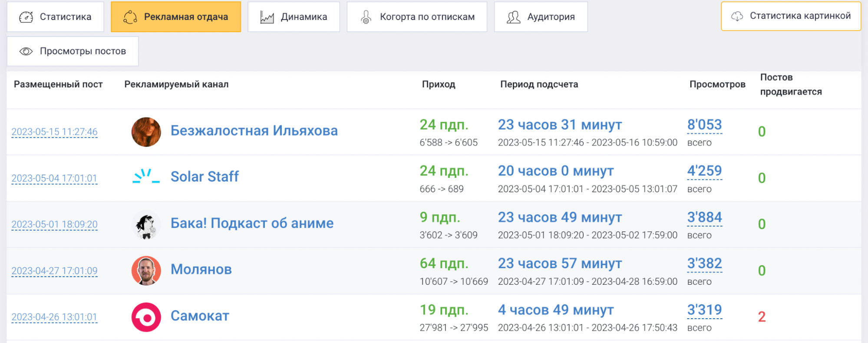This screenshot has height=343, width=868.
Task: Click 24 пдп. in Безжалостная Ильяхова row
Action: click(444, 125)
